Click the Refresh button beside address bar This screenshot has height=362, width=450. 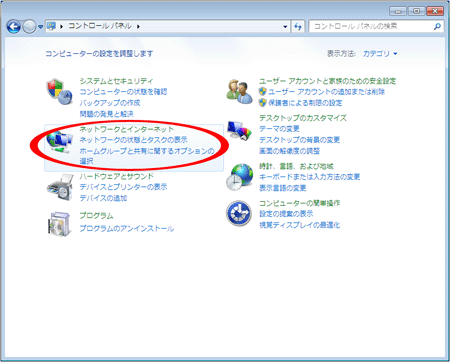coord(298,26)
